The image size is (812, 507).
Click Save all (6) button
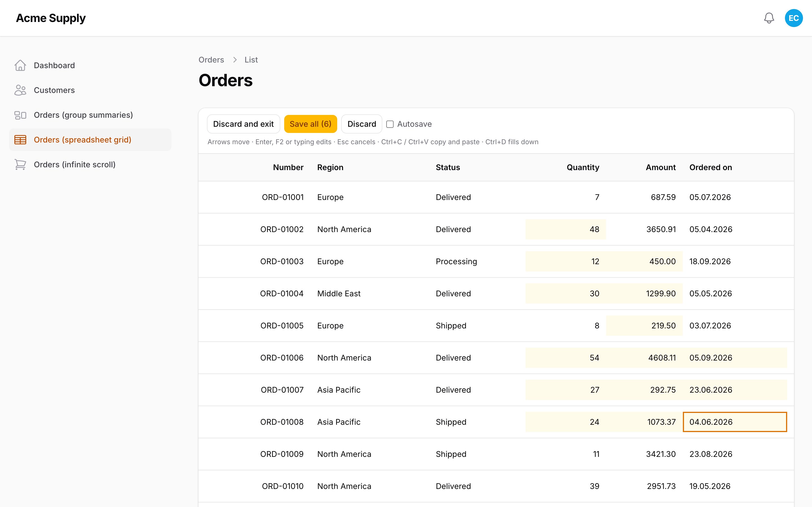point(310,124)
